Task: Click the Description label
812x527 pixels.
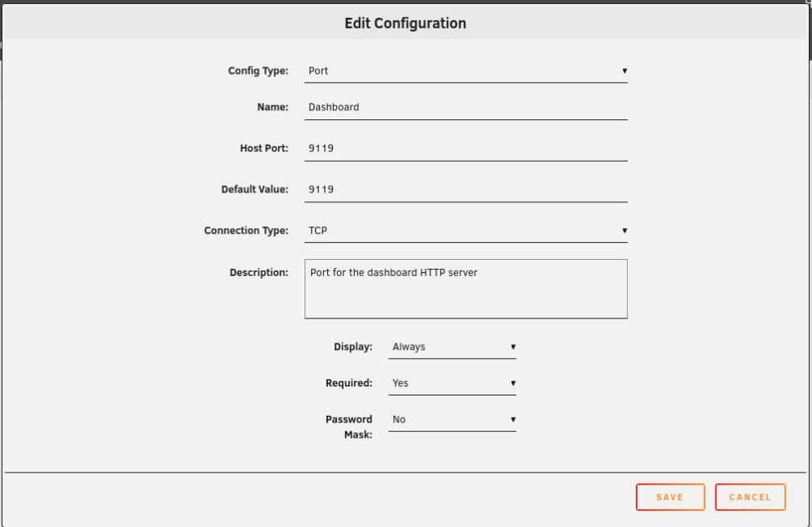Action: [259, 272]
